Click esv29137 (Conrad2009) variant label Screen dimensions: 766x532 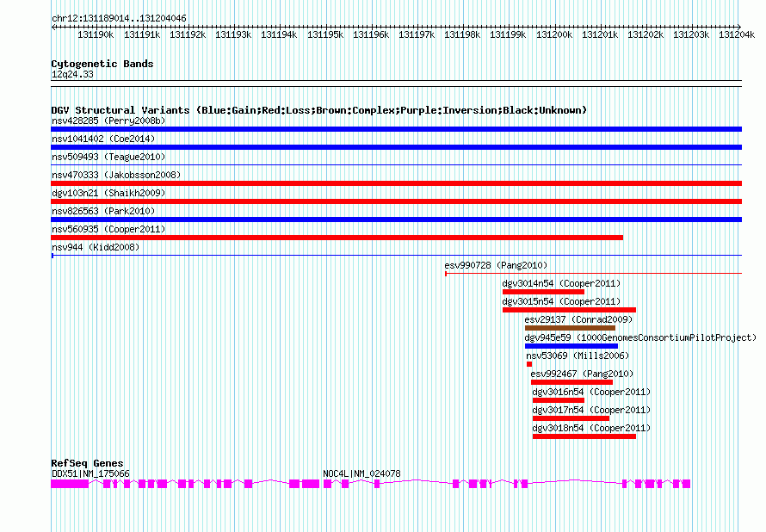(x=578, y=319)
